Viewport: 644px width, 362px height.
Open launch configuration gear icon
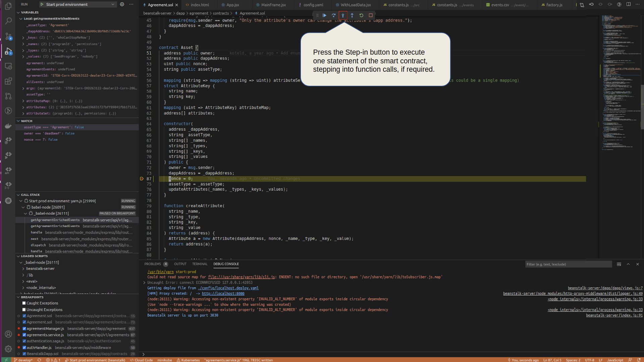tap(122, 4)
